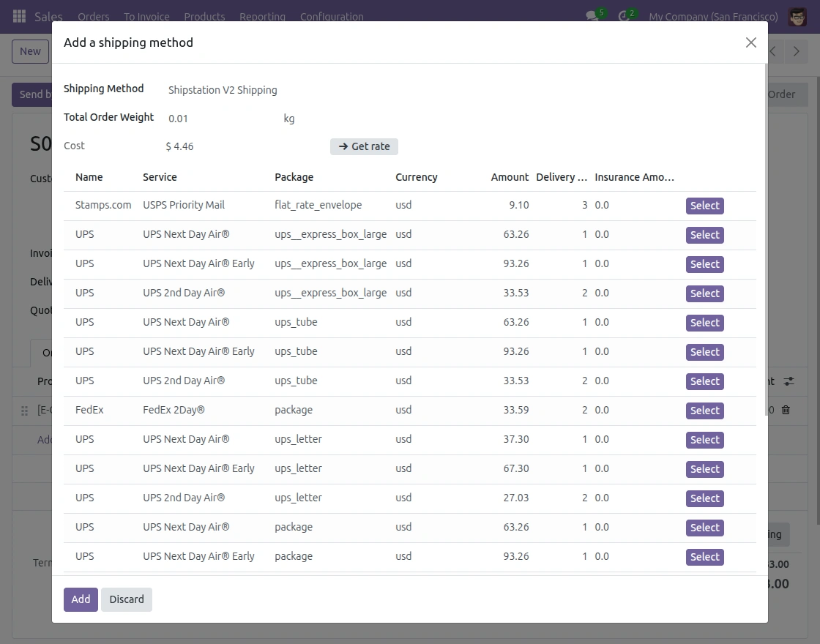The height and width of the screenshot is (644, 820).
Task: Open the Configuration menu
Action: (x=331, y=16)
